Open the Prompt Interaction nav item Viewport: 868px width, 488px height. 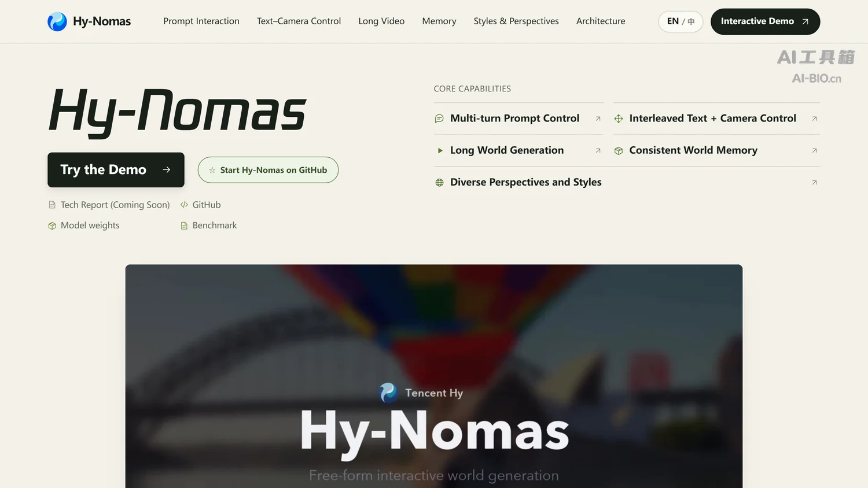point(201,21)
